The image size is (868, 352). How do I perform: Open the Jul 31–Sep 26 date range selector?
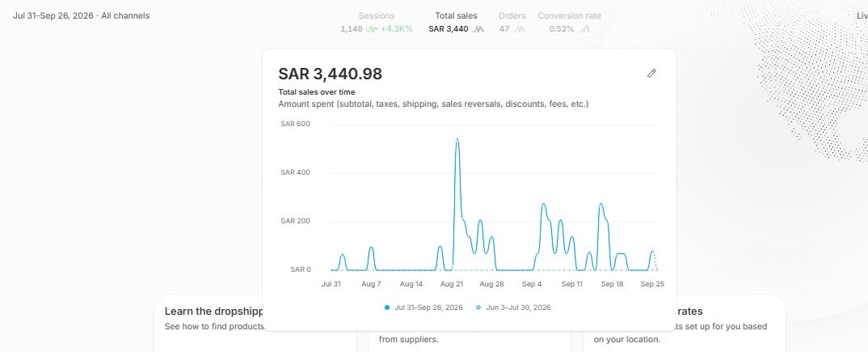coord(82,15)
